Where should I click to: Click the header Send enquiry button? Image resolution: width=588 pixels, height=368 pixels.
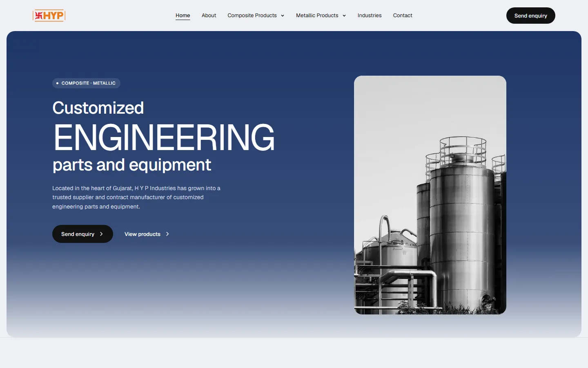click(x=531, y=16)
